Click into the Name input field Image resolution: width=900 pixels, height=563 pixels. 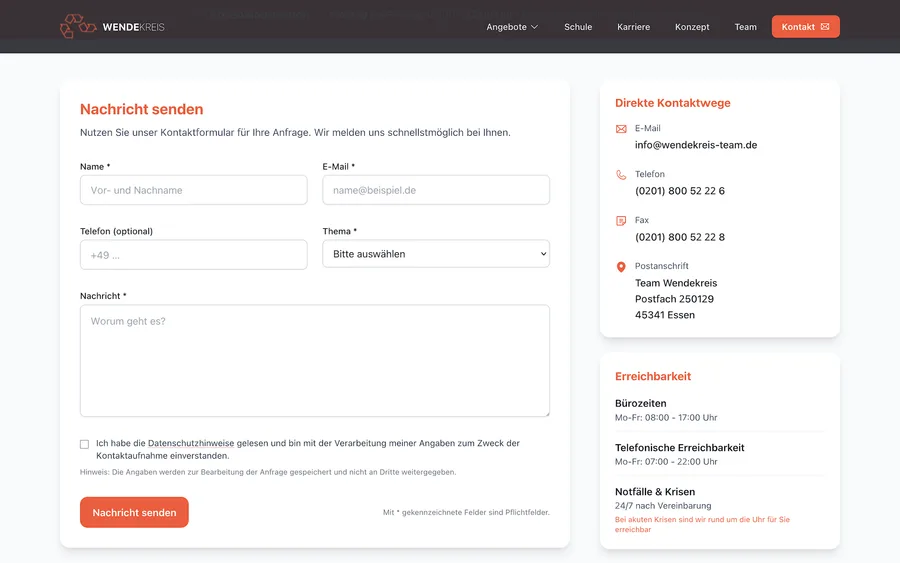(x=193, y=190)
